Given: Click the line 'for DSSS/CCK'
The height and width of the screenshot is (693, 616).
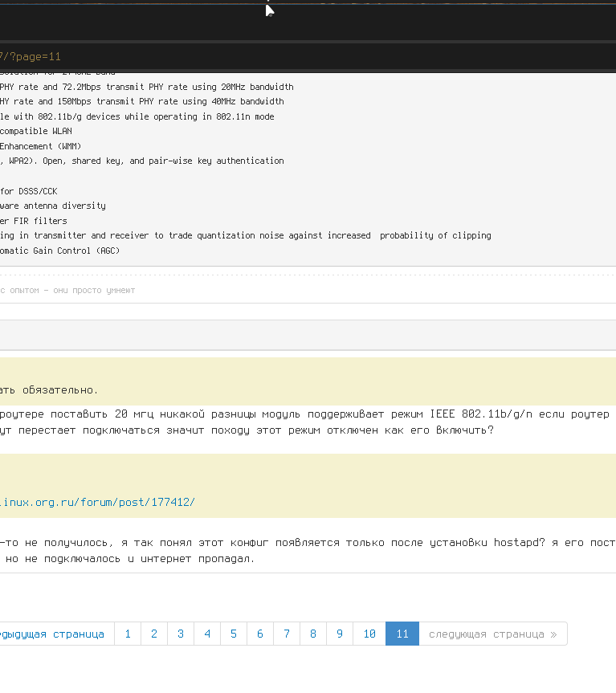Looking at the screenshot, I should tap(29, 191).
